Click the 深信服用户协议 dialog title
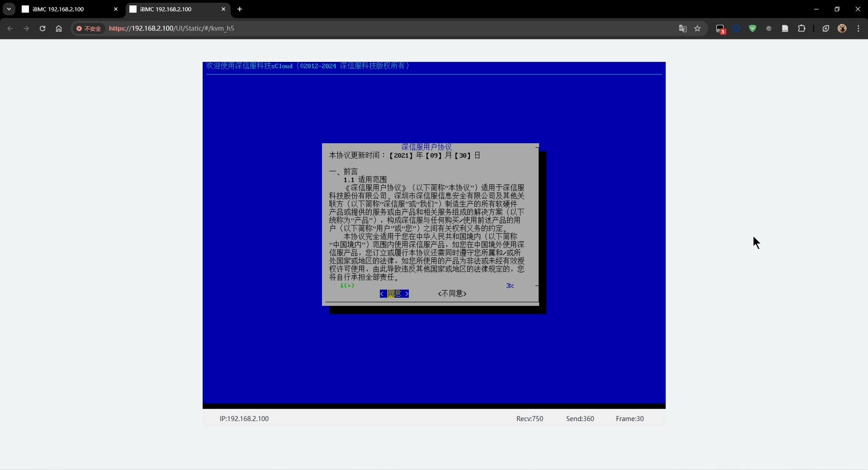The image size is (868, 470). click(427, 147)
